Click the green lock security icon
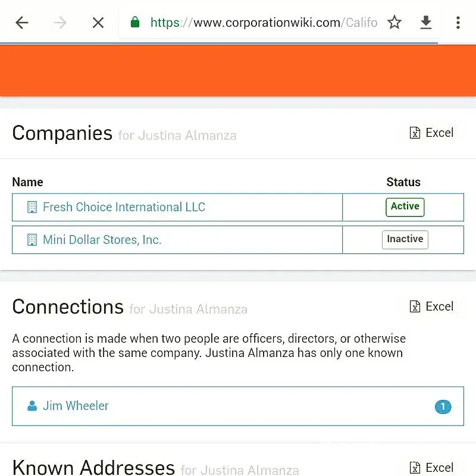 tap(135, 23)
